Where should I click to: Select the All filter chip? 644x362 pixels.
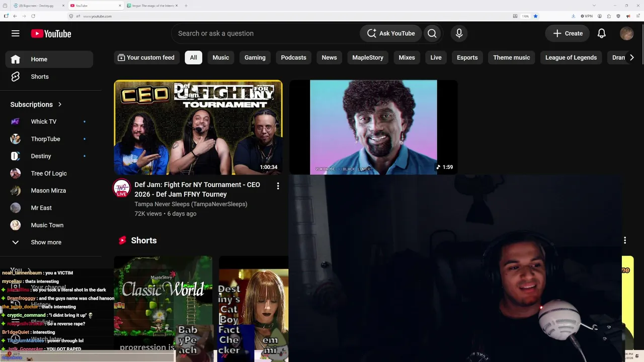[193, 57]
